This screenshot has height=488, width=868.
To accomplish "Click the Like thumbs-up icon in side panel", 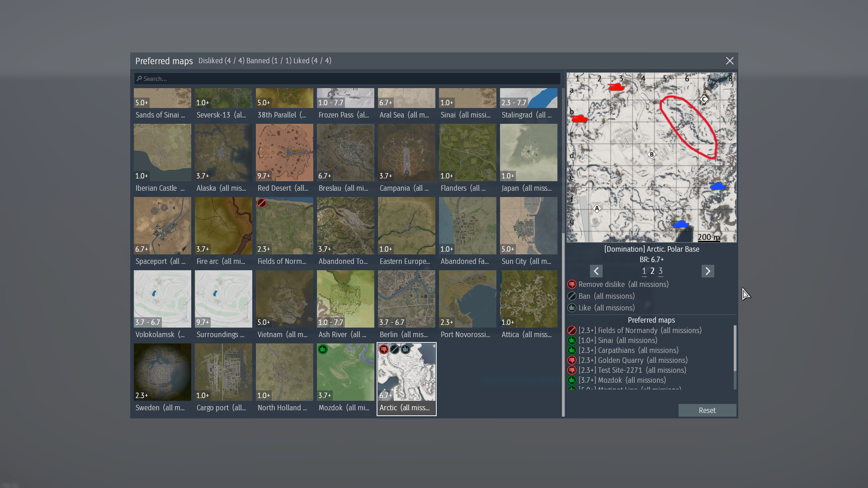I will pyautogui.click(x=572, y=308).
